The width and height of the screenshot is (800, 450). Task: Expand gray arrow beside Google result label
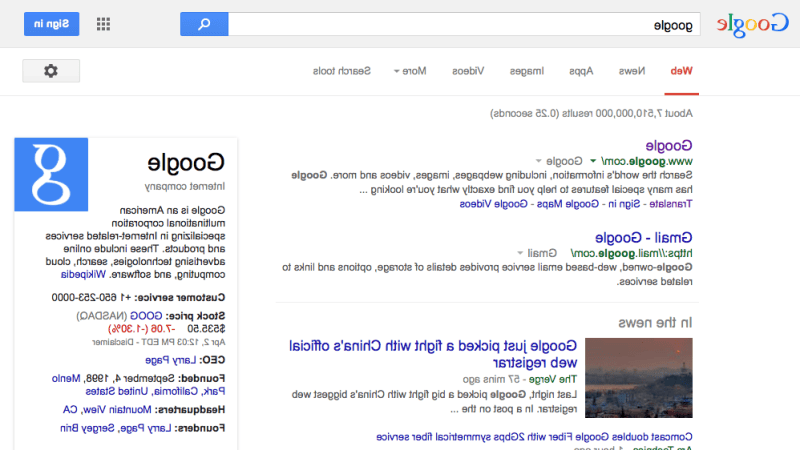538,161
